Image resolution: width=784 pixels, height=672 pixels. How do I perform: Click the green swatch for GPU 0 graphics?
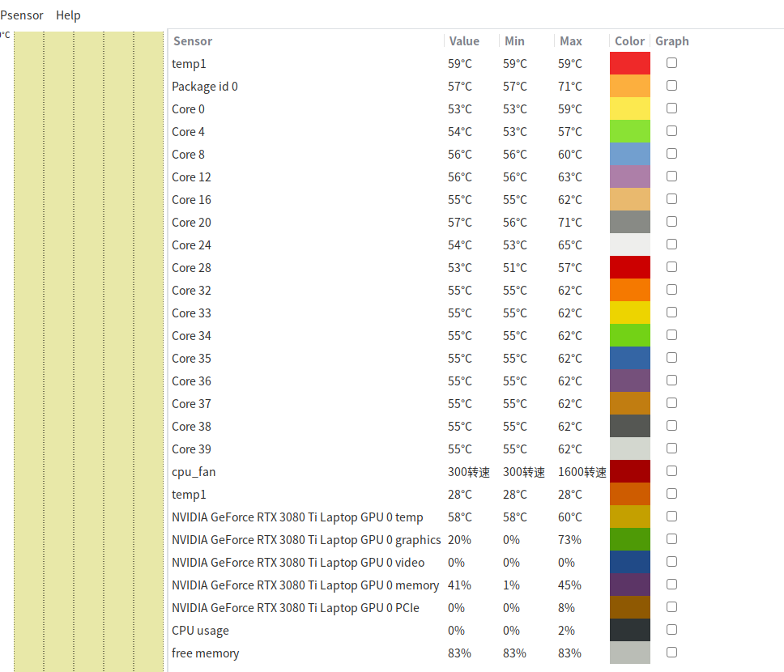(629, 539)
